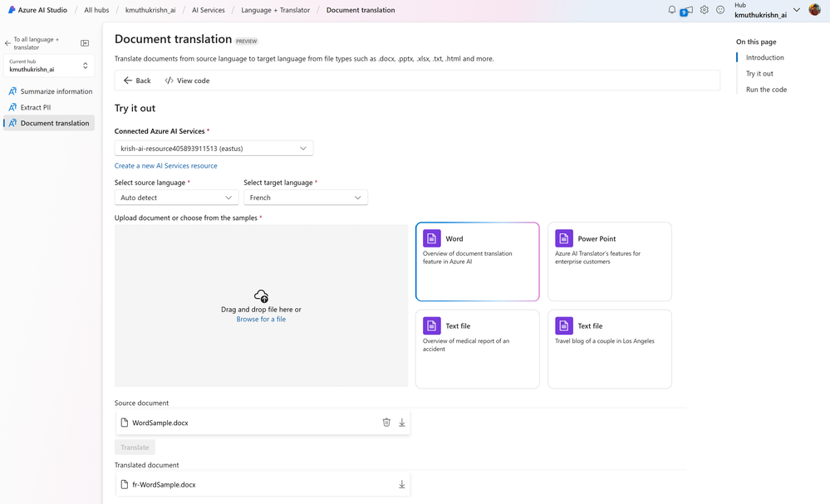Click the Back button
The height and width of the screenshot is (504, 830).
tap(137, 81)
